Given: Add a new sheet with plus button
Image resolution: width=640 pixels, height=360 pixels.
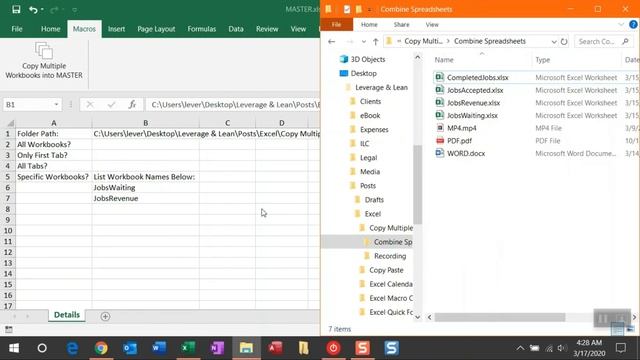Looking at the screenshot, I should click(105, 316).
